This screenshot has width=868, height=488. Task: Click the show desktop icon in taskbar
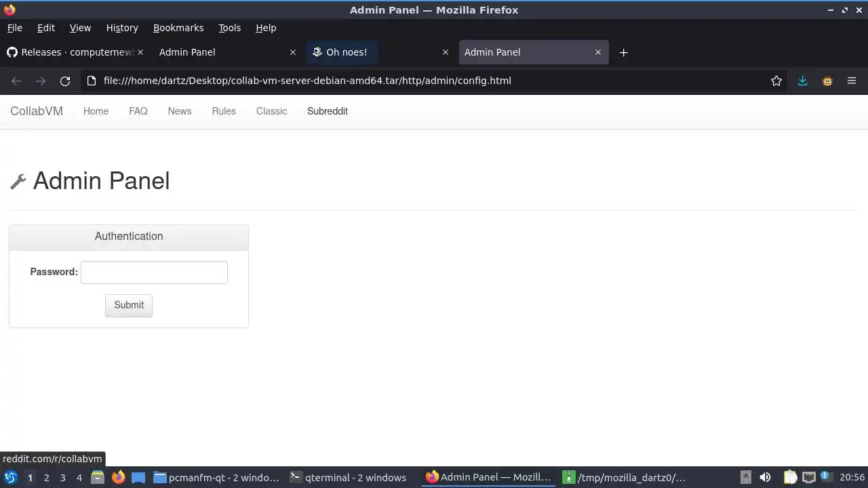(x=138, y=478)
